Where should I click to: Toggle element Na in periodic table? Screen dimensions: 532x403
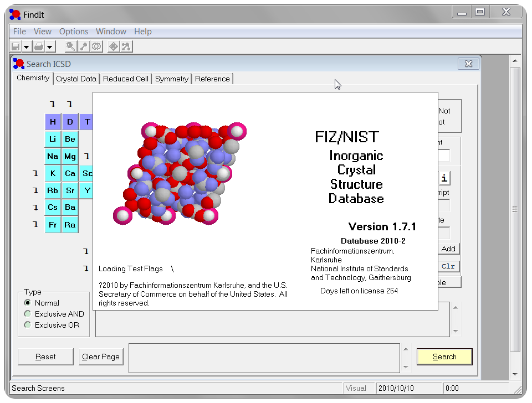[x=53, y=156]
